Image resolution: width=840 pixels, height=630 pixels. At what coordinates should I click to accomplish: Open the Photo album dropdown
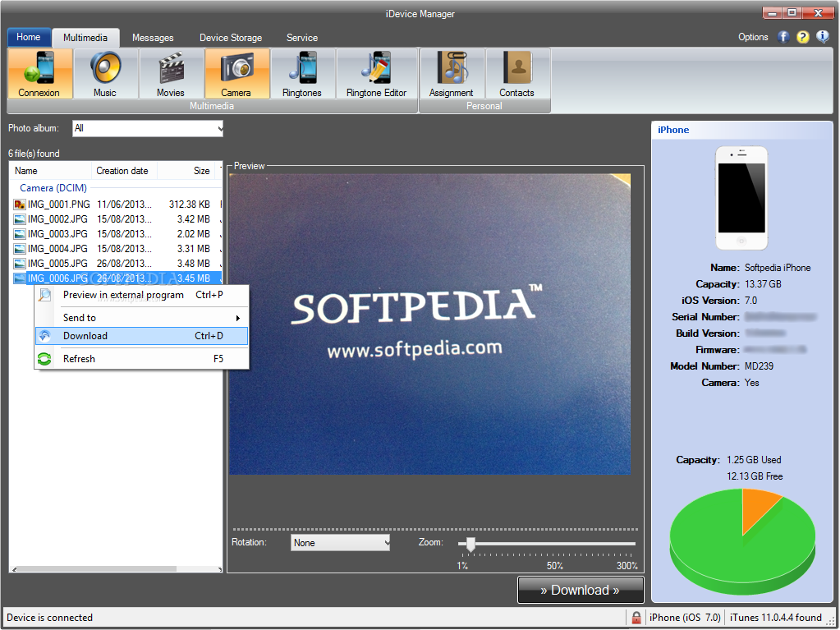click(148, 128)
